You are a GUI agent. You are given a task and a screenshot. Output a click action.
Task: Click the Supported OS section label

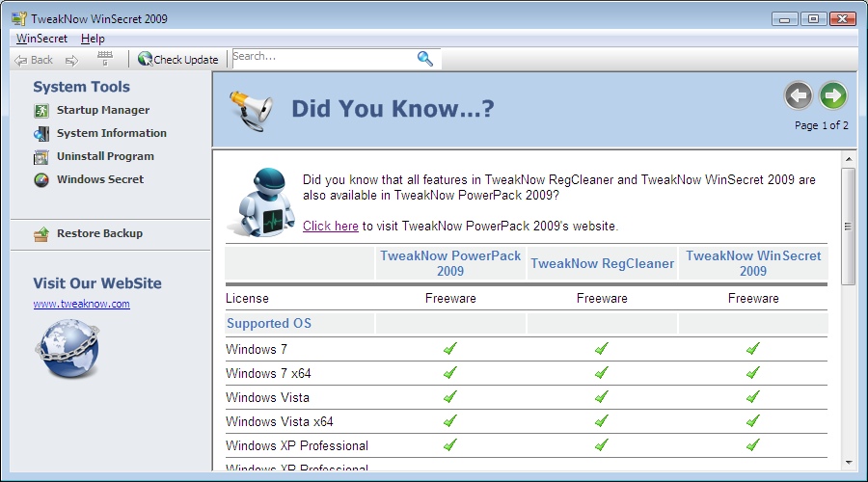(x=269, y=323)
